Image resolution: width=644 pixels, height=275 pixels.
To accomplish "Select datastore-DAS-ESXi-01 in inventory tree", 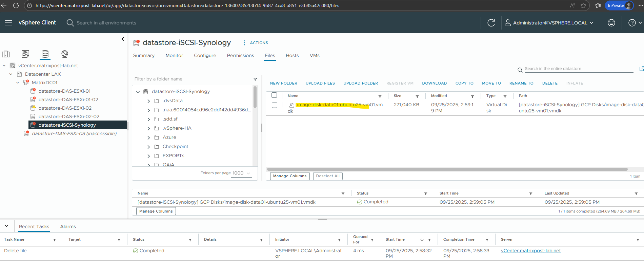I will point(64,91).
